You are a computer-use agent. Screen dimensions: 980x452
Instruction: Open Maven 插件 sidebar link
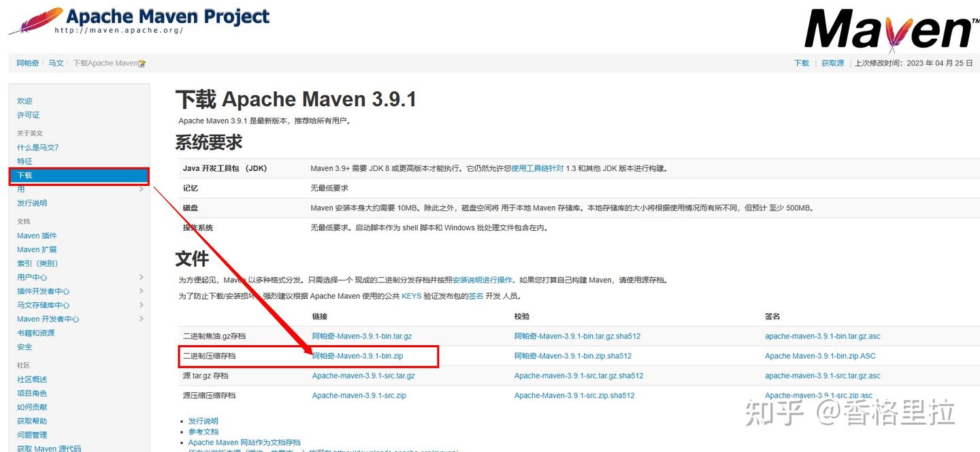pyautogui.click(x=37, y=236)
